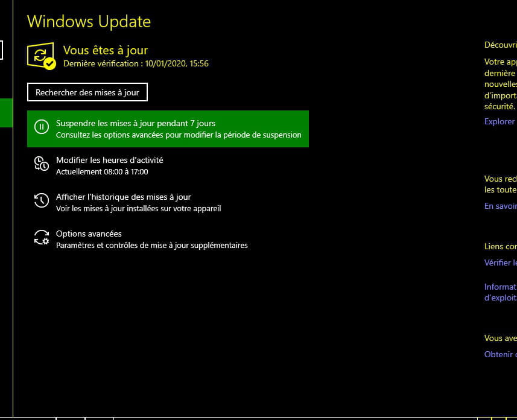This screenshot has height=420, width=517.
Task: Open "Afficher l'historique des mises à jour"
Action: pos(168,203)
